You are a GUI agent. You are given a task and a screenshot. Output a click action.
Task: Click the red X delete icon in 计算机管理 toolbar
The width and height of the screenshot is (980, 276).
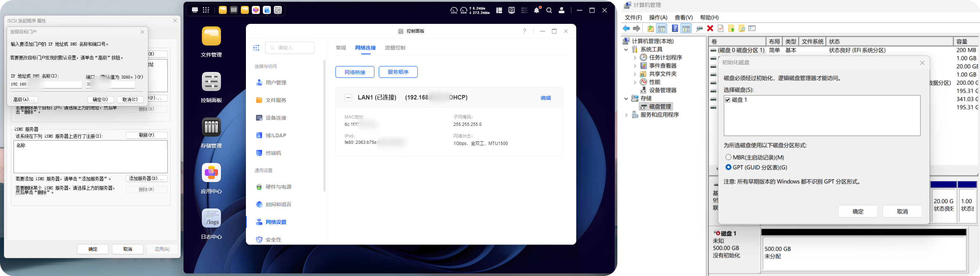click(x=710, y=29)
